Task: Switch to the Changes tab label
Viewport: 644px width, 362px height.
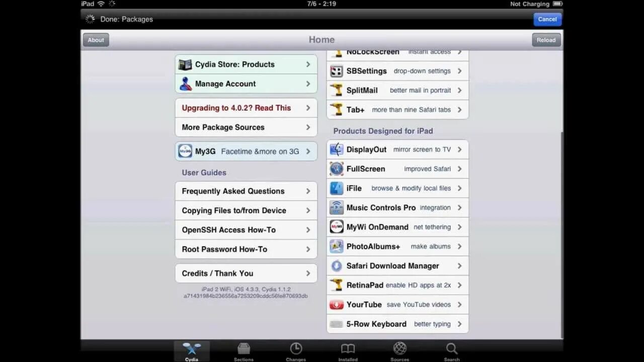Action: (x=296, y=359)
